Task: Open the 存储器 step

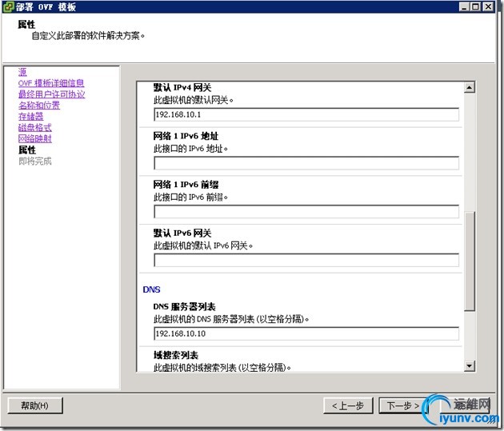Action: pos(31,116)
